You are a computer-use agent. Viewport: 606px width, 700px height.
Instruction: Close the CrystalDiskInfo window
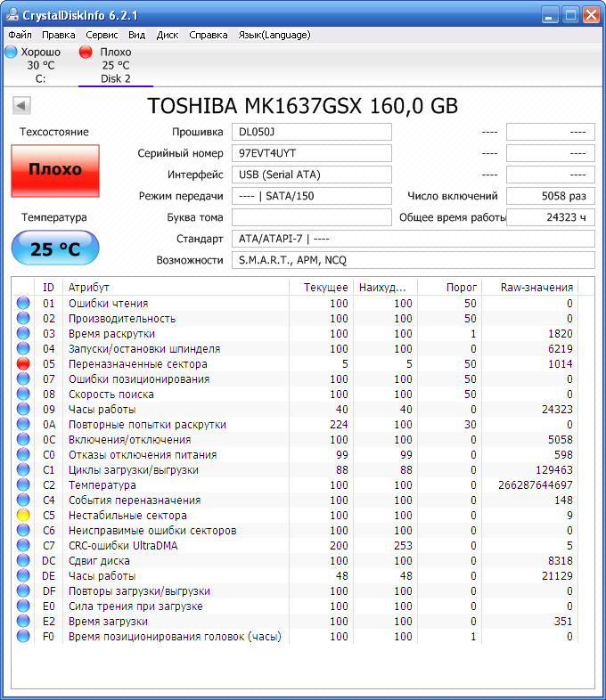[x=591, y=15]
